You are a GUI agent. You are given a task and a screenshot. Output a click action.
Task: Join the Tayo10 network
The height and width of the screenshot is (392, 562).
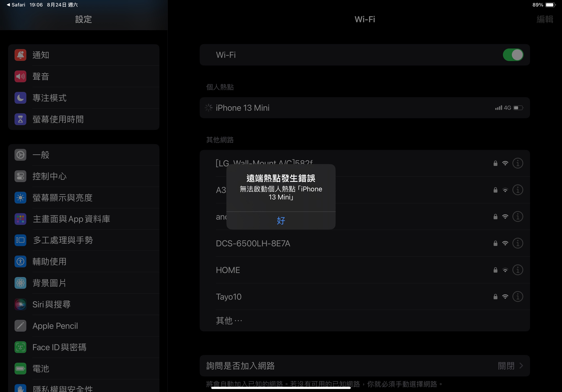pos(365,297)
